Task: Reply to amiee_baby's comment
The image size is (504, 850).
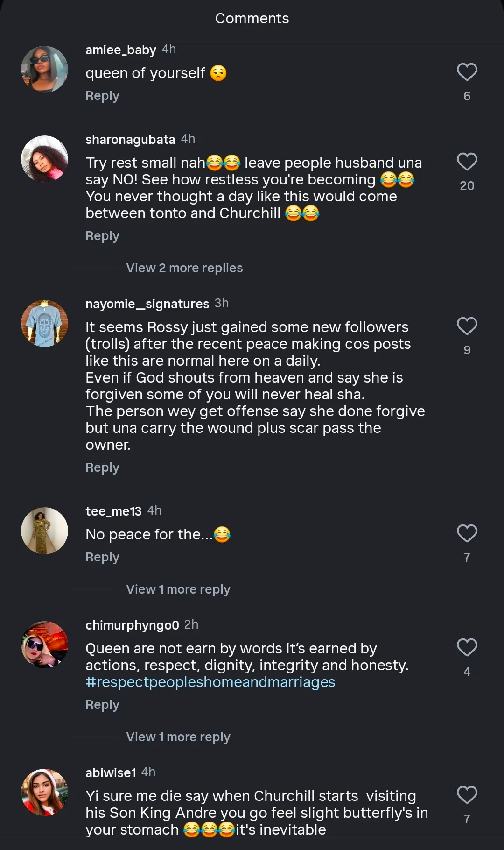Action: point(102,96)
